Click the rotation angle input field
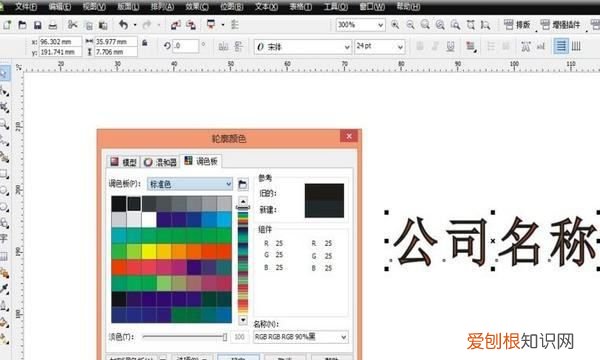This screenshot has width=600, height=360. [186, 46]
